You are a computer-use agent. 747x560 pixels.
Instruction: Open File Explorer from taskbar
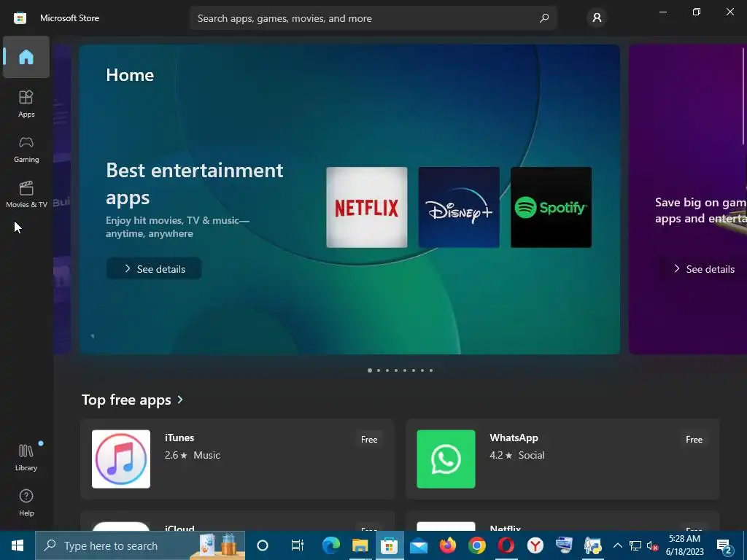coord(360,545)
